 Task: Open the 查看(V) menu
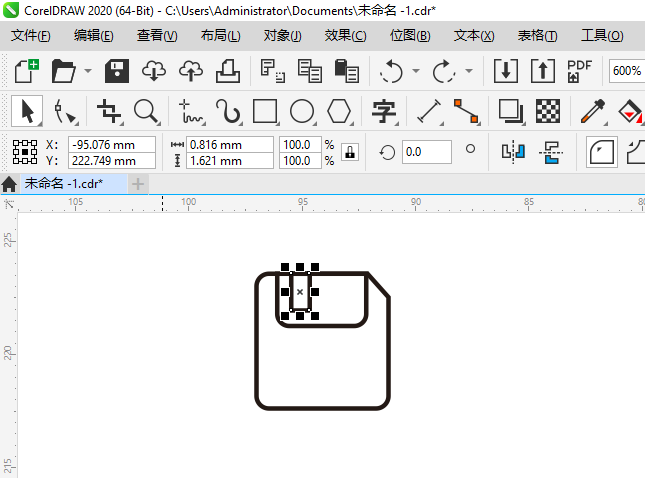click(157, 36)
